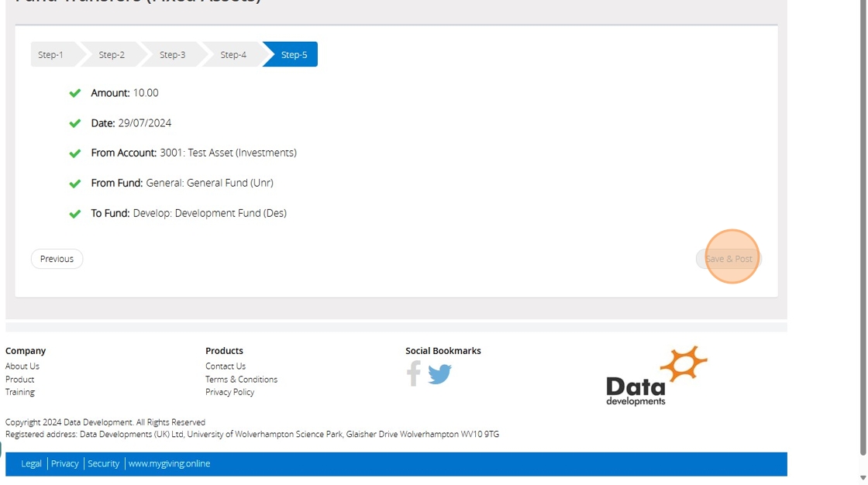The image size is (868, 485).
Task: Click 'Develop: Development Fund (Des)' text
Action: point(210,213)
